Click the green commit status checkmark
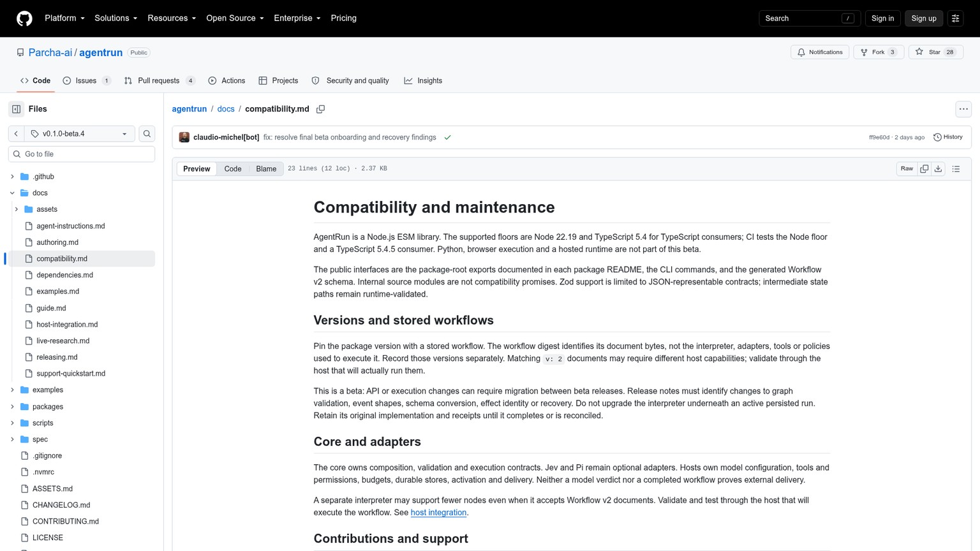 pyautogui.click(x=447, y=138)
